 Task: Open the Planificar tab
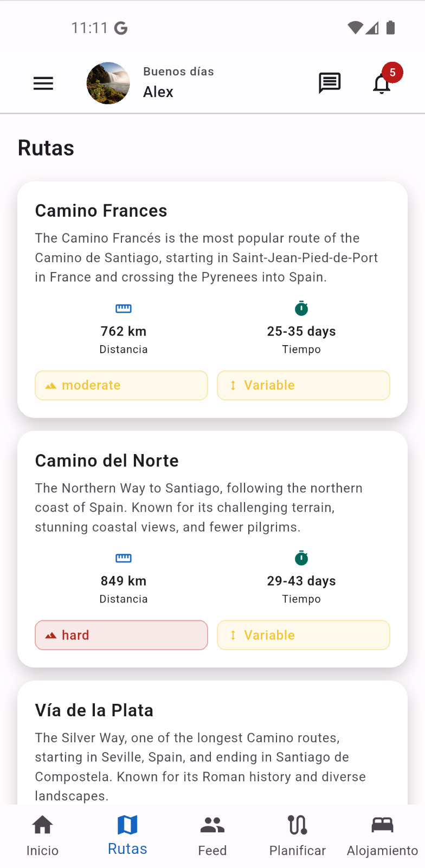[298, 836]
